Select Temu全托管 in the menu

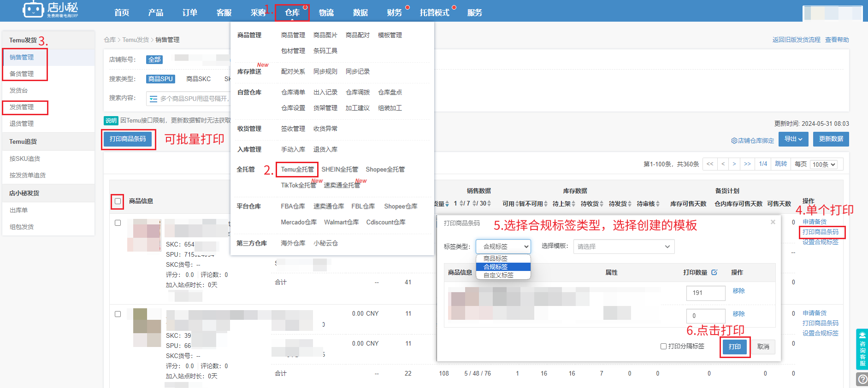pyautogui.click(x=297, y=169)
